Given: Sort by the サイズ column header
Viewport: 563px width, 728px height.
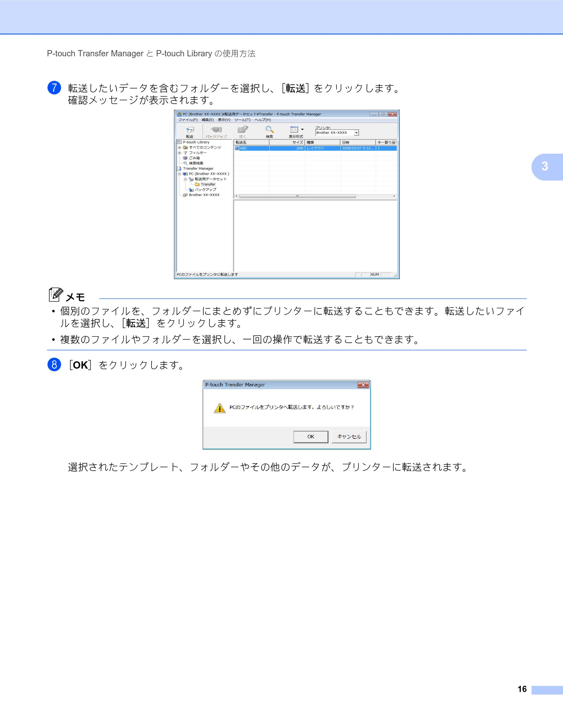Looking at the screenshot, I should click(287, 142).
